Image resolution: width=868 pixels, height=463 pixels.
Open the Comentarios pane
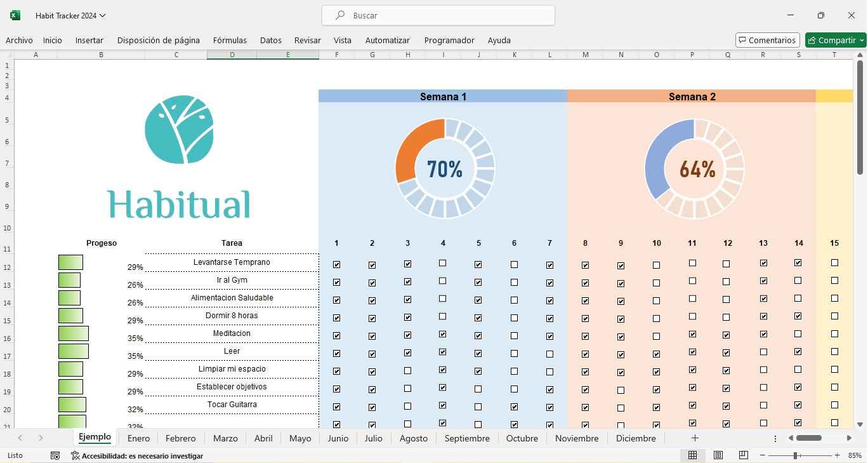point(767,40)
